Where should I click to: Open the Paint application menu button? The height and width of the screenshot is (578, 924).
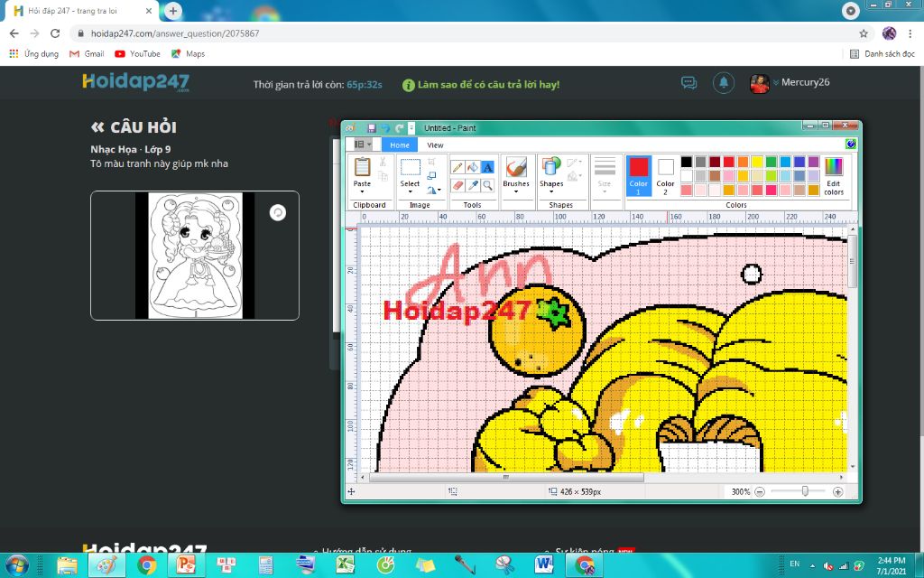click(x=363, y=144)
